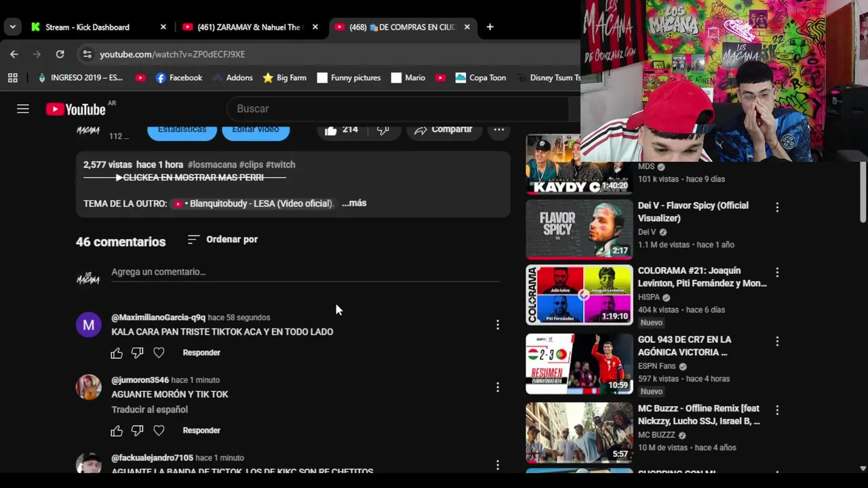Screen dimensions: 868x488
Task: Open GOL 943 DE CR7 thumbnail
Action: tap(579, 364)
